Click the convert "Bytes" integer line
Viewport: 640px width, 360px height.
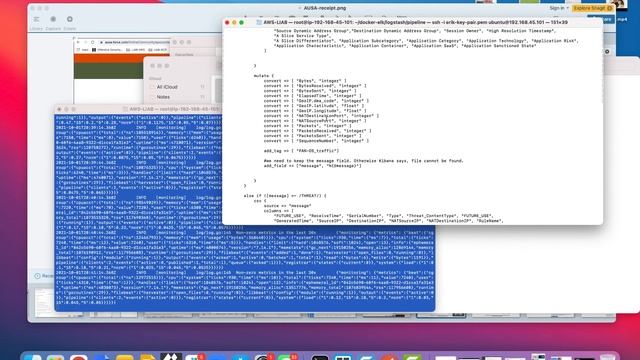305,81
